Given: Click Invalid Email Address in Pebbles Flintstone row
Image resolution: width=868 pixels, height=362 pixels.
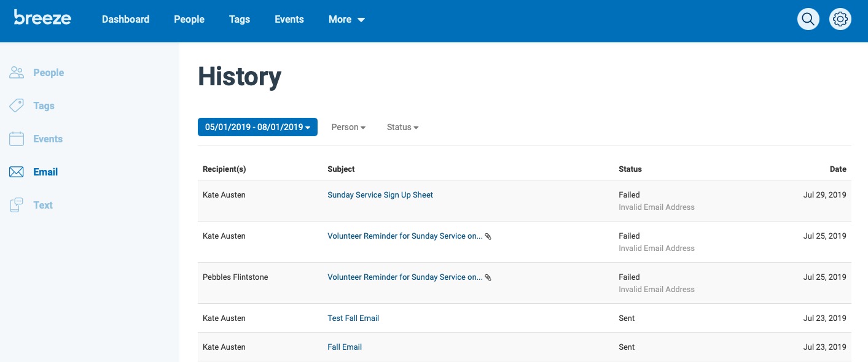Looking at the screenshot, I should tap(657, 290).
